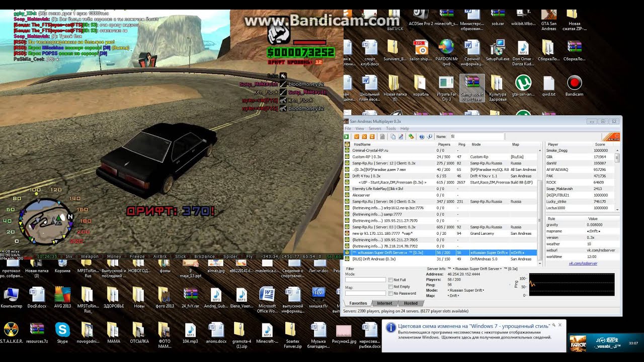The width and height of the screenshot is (644, 362).
Task: Sort player list by Score column
Action: (x=603, y=144)
